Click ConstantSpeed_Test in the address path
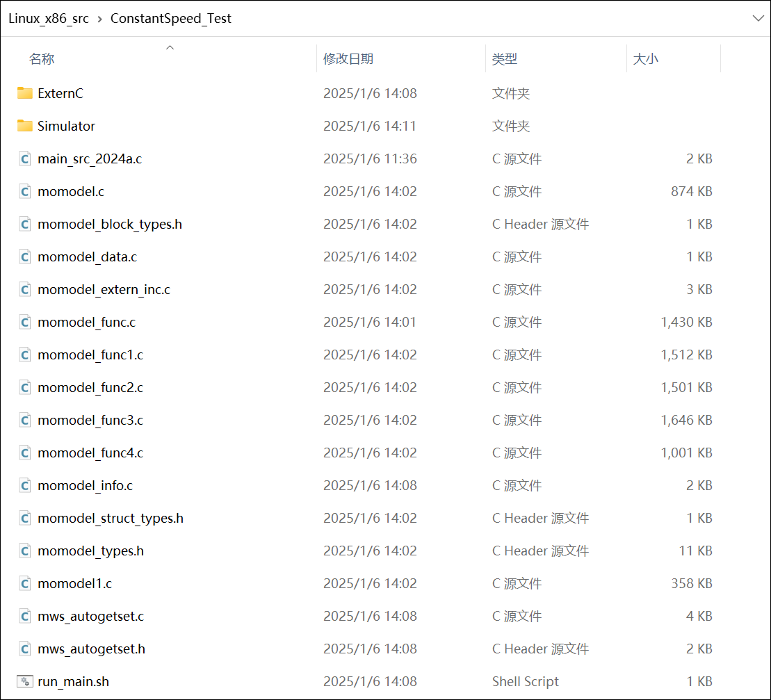The width and height of the screenshot is (771, 700). point(171,19)
